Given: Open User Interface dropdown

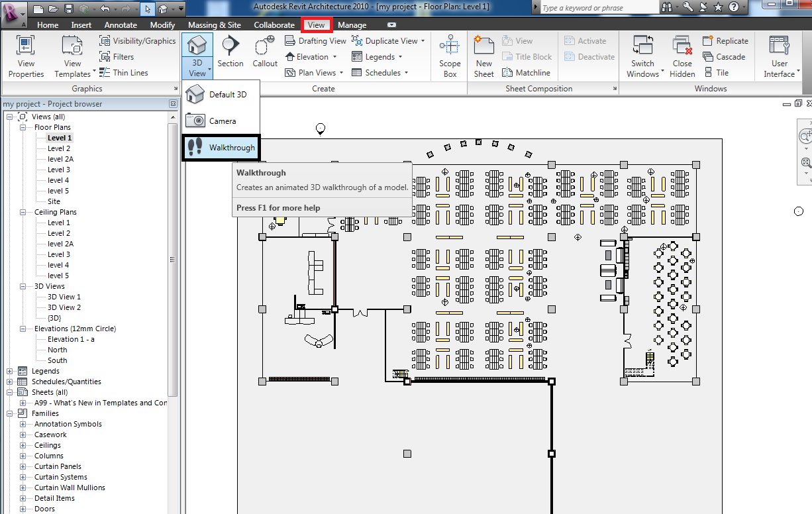Looking at the screenshot, I should [x=780, y=56].
